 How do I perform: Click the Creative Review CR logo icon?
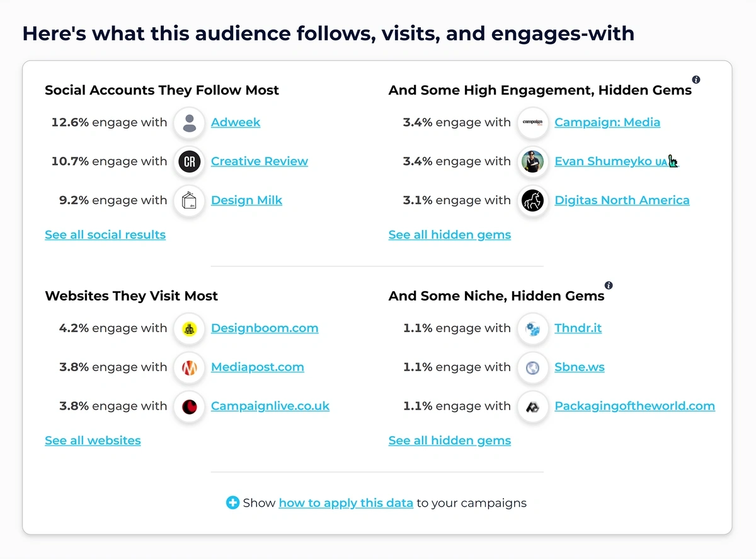click(x=189, y=161)
